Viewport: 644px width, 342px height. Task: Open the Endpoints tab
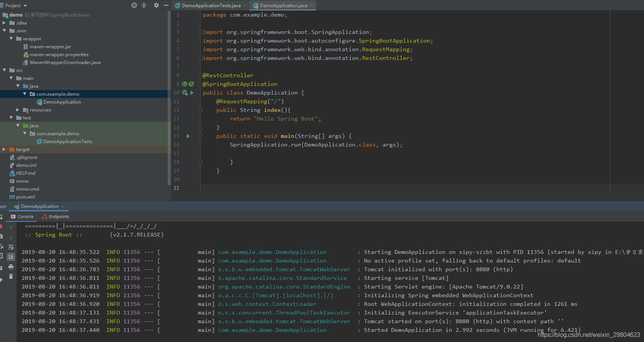[x=55, y=217]
